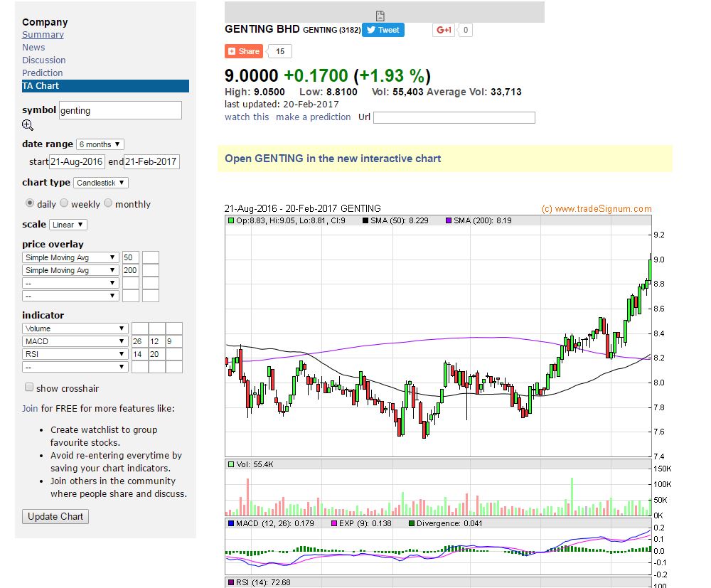This screenshot has height=588, width=711.
Task: Open the chart type Candlestick dropdown
Action: point(101,183)
